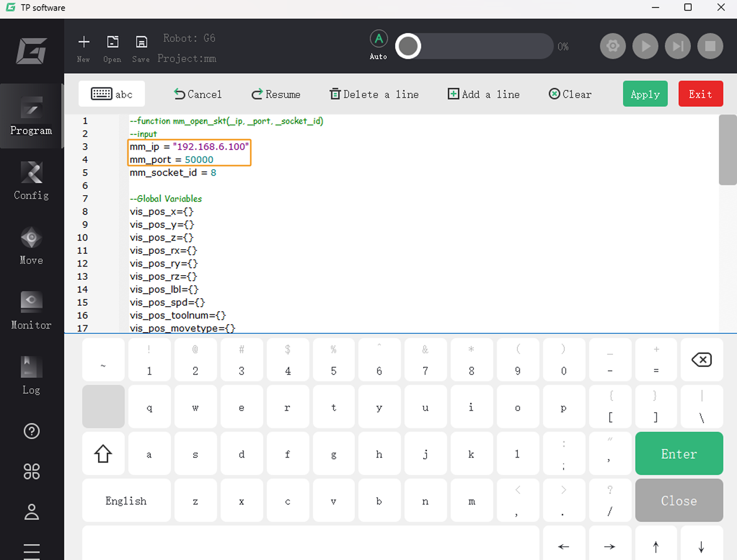The width and height of the screenshot is (737, 560).
Task: Tap the green Enter key
Action: click(679, 454)
